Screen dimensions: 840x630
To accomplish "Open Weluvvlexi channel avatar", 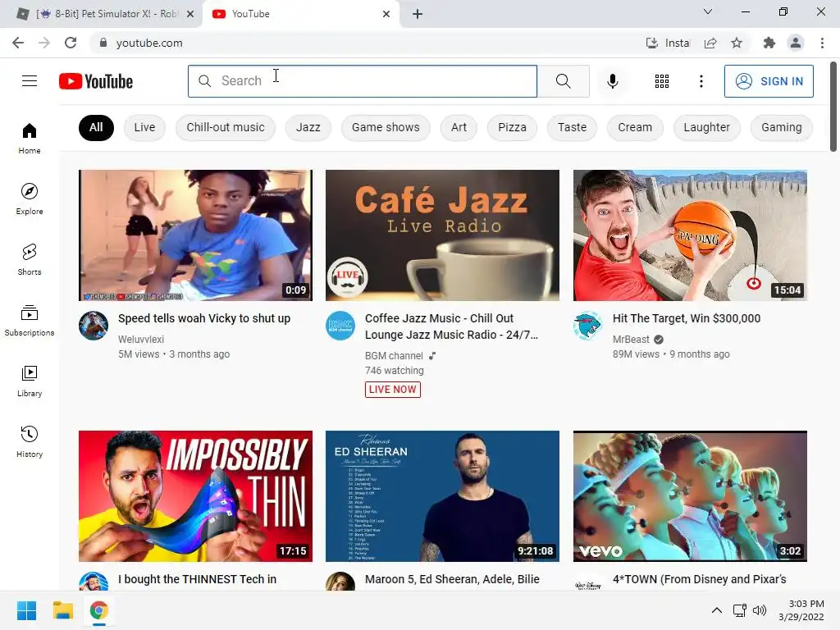I will 94,326.
